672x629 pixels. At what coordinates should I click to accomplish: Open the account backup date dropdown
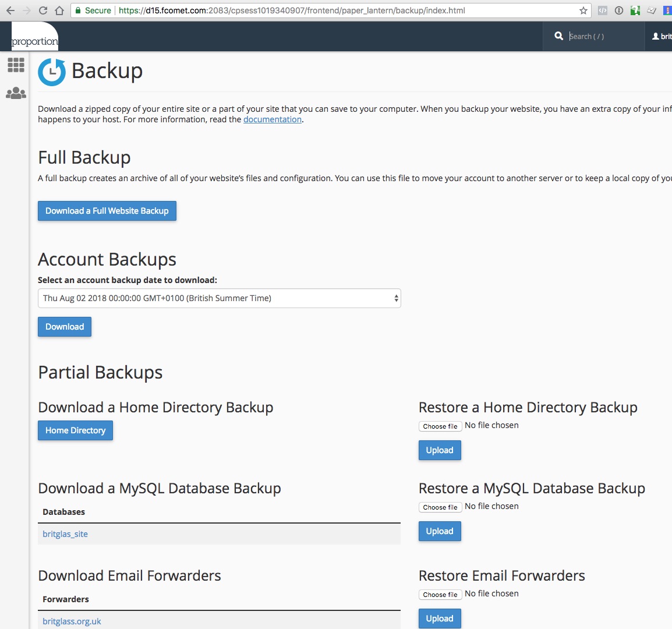[219, 298]
